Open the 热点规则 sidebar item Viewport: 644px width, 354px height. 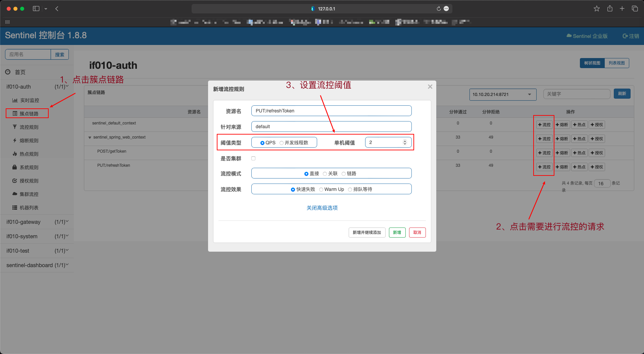26,154
